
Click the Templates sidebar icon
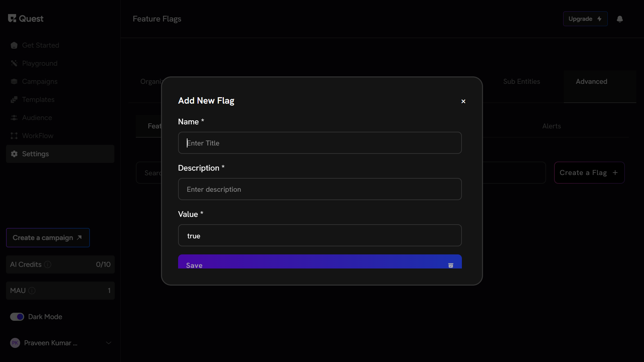14,100
